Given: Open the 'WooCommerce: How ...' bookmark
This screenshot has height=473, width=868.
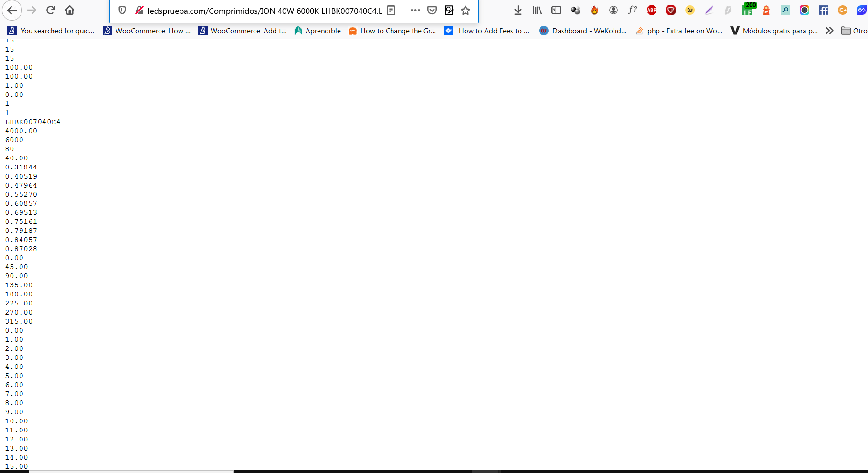Looking at the screenshot, I should (x=147, y=31).
